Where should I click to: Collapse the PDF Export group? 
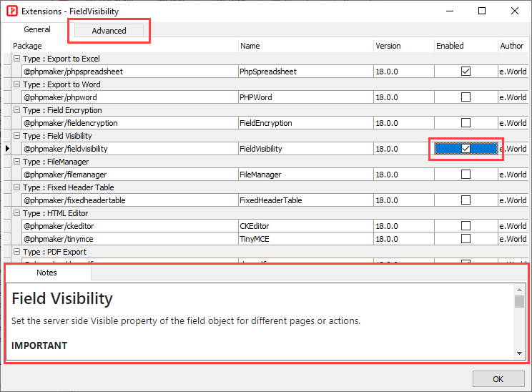pyautogui.click(x=16, y=252)
